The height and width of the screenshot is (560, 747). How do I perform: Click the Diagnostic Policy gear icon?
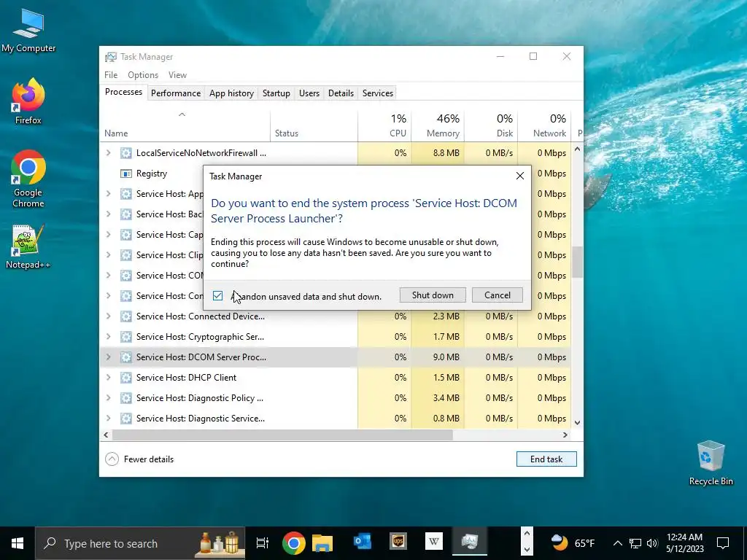[x=125, y=398]
